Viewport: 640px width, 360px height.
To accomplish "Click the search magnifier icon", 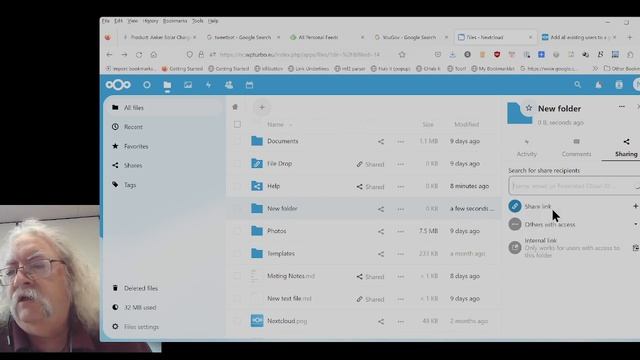I will [578, 84].
